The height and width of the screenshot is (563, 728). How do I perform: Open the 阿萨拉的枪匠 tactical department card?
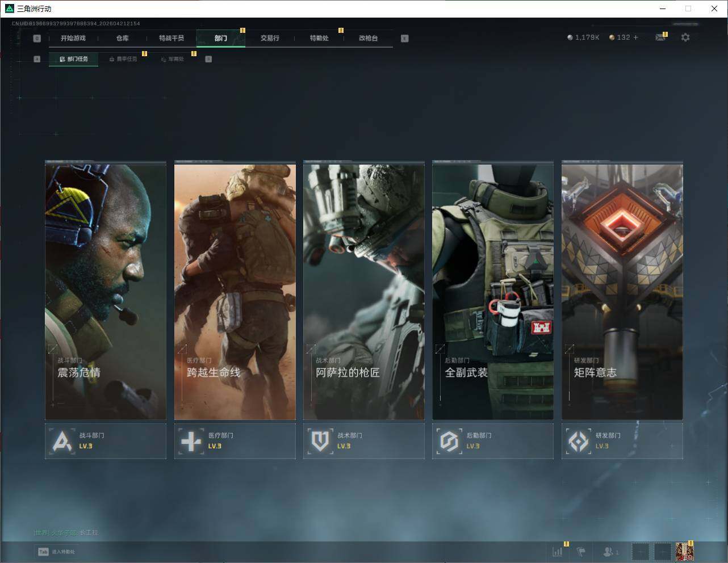(364, 292)
